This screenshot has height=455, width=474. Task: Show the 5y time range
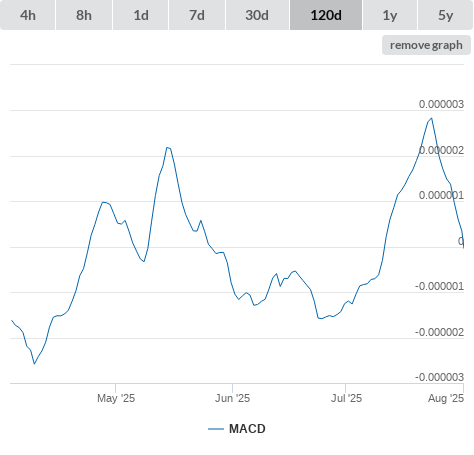[x=445, y=15]
